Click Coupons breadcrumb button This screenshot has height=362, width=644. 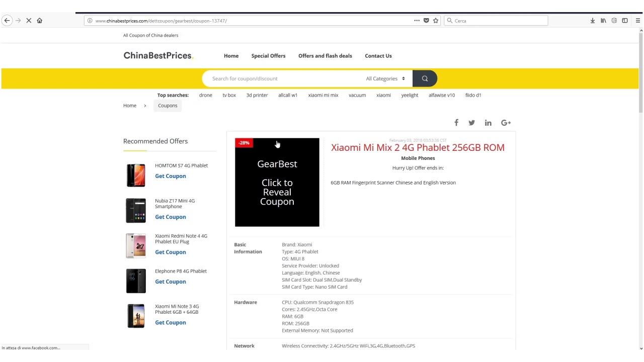click(168, 106)
